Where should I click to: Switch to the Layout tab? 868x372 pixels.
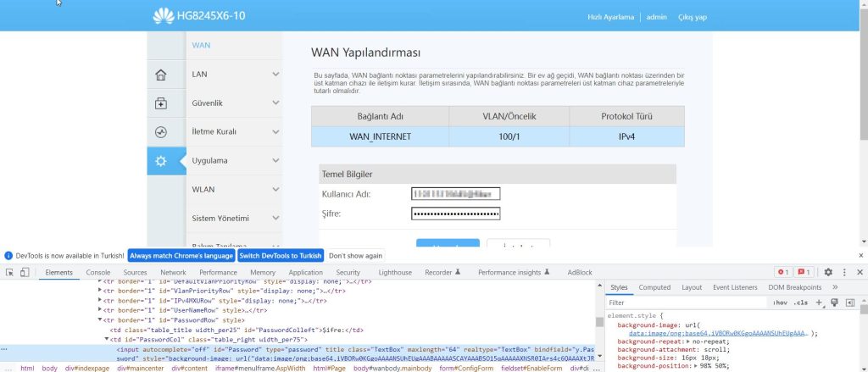click(692, 287)
